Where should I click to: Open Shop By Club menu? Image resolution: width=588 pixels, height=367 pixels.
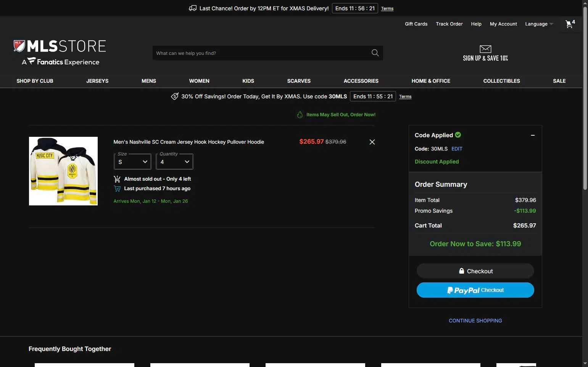coord(35,81)
